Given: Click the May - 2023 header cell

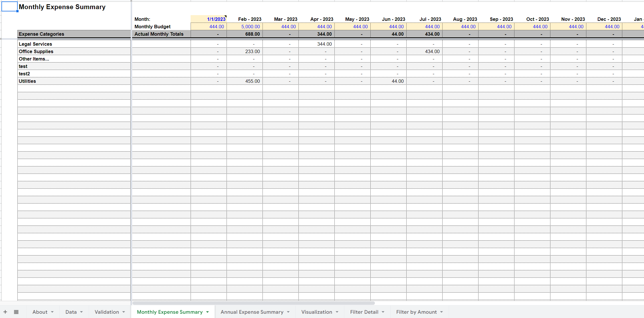Looking at the screenshot, I should pos(352,19).
